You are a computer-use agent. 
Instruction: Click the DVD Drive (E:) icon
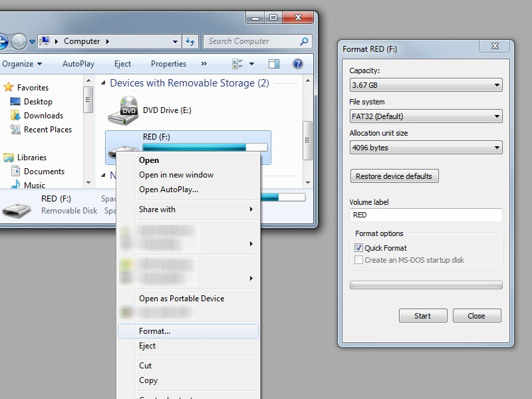pos(123,110)
